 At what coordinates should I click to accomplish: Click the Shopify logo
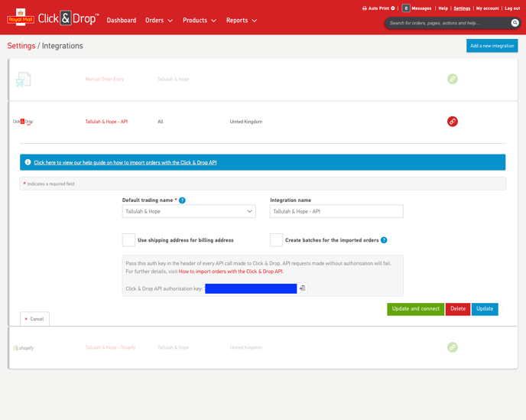23,348
